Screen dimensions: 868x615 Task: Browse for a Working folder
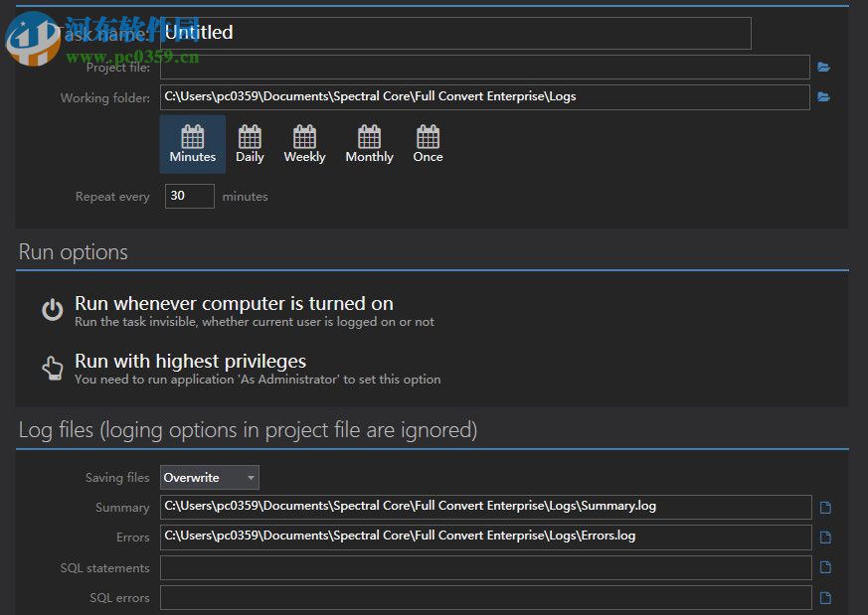[x=824, y=96]
